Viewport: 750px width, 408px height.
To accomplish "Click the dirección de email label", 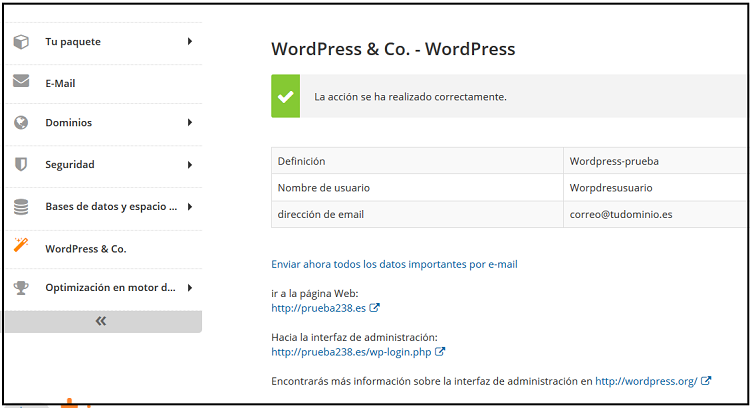I will point(321,214).
